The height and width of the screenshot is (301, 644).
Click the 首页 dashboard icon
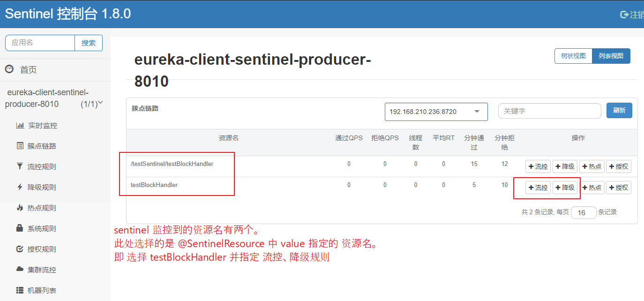pos(9,69)
